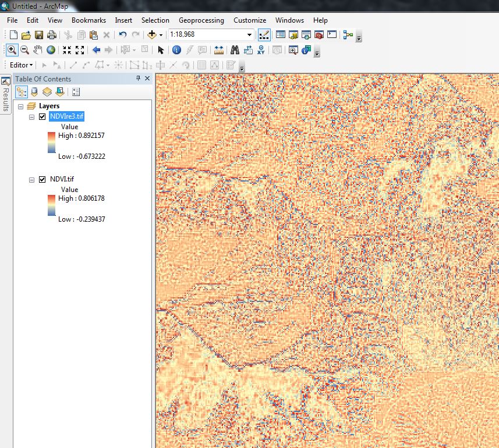Toggle the Editor Toolbar button

point(264,35)
